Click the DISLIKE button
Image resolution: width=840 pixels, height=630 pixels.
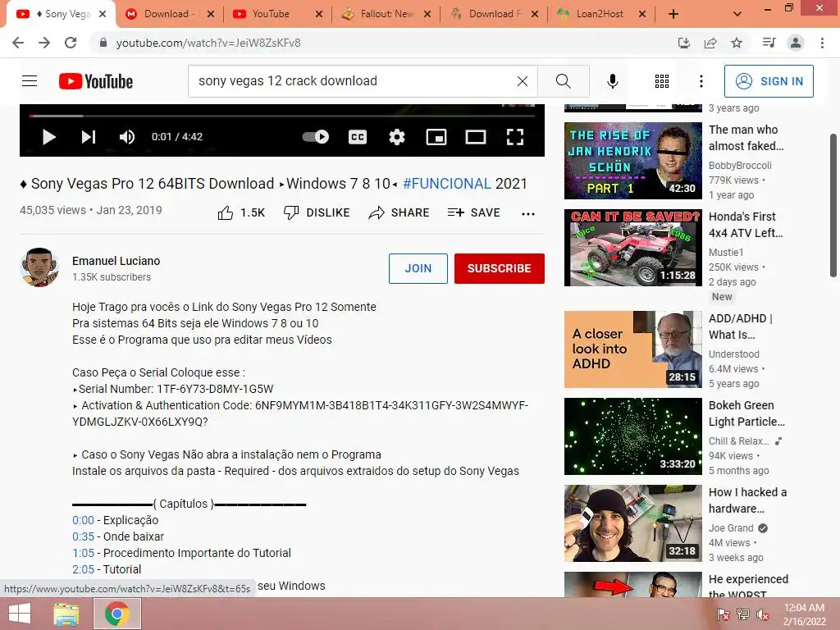(316, 213)
